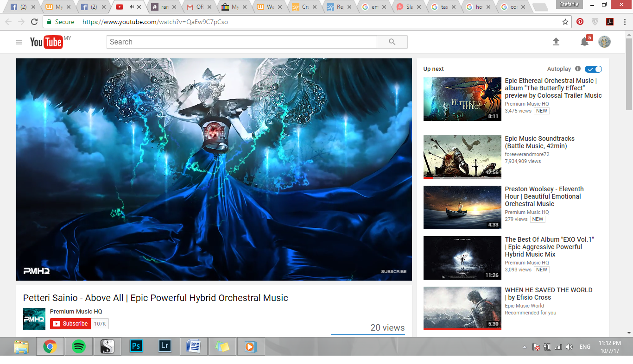Turn off the Autoplay switch
This screenshot has height=364, width=633.
(x=593, y=69)
